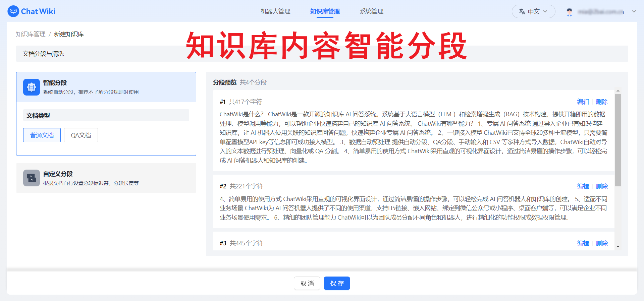Choose QA文档 document type

pyautogui.click(x=81, y=135)
